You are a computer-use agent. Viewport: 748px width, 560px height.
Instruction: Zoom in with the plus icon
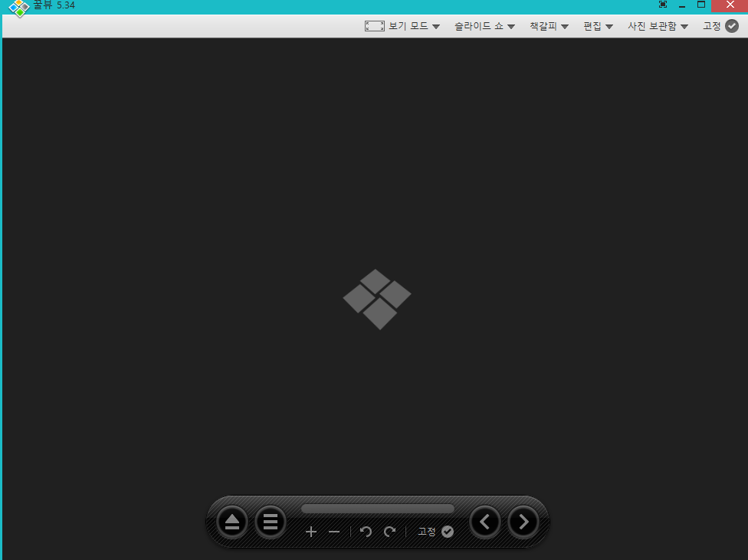pos(311,532)
